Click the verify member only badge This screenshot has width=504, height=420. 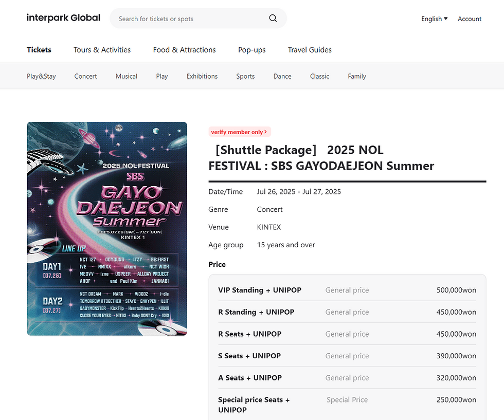pos(240,132)
